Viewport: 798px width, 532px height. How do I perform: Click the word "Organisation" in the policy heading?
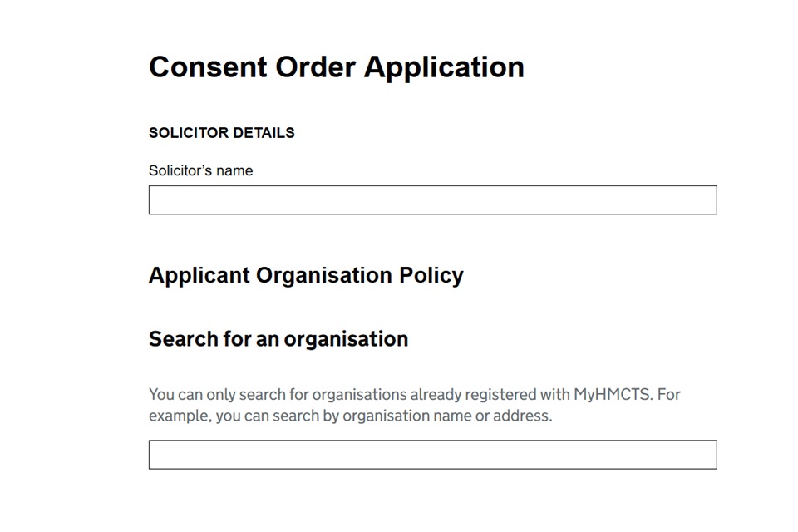point(323,276)
